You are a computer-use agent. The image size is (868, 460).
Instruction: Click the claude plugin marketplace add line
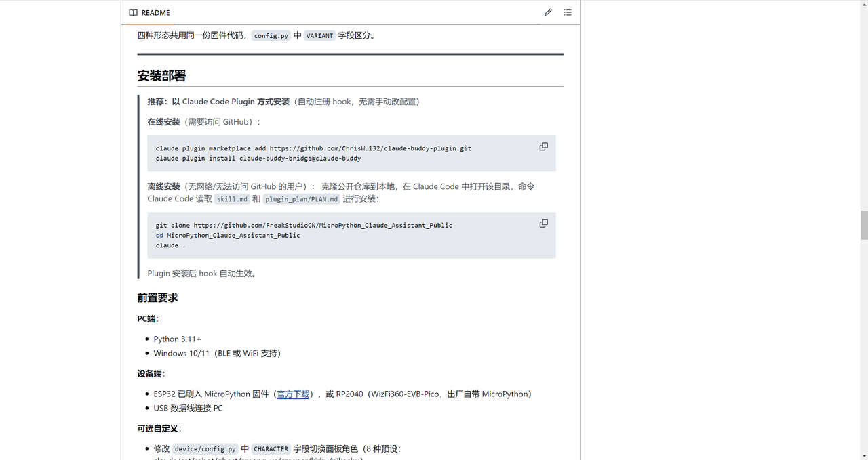point(313,148)
